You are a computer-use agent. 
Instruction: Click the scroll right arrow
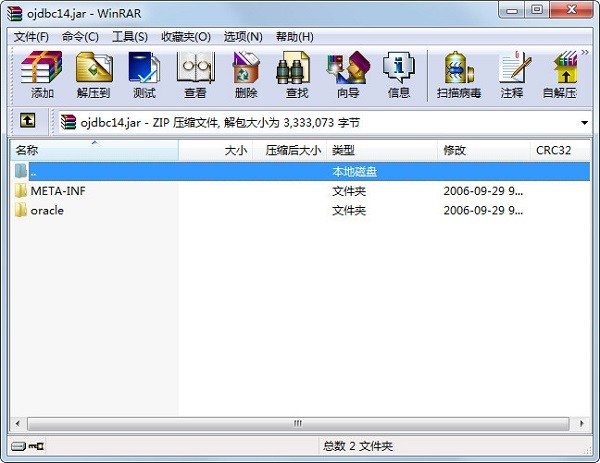point(582,424)
